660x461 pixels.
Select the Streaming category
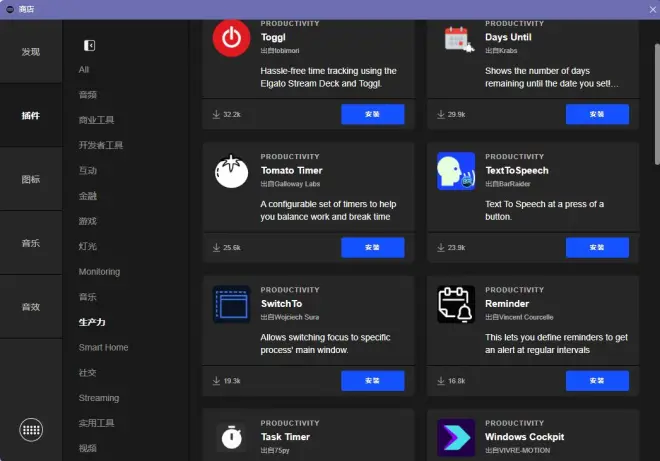tap(98, 398)
